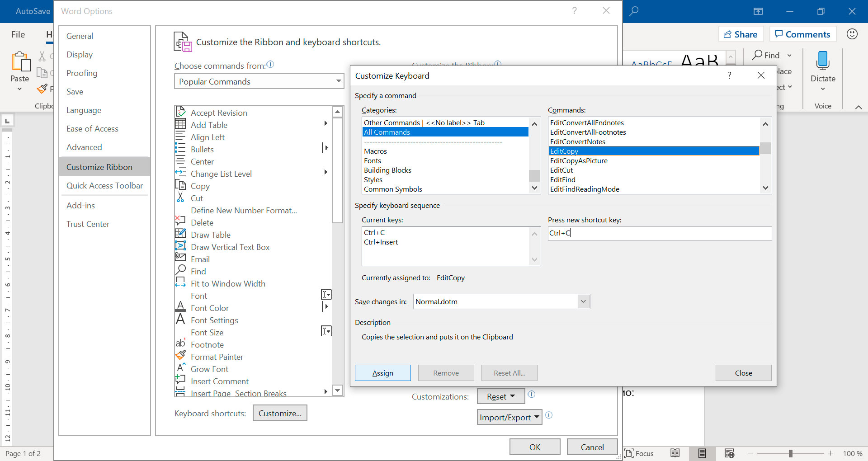Select the Draw Table icon
This screenshot has height=461, width=868.
180,234
